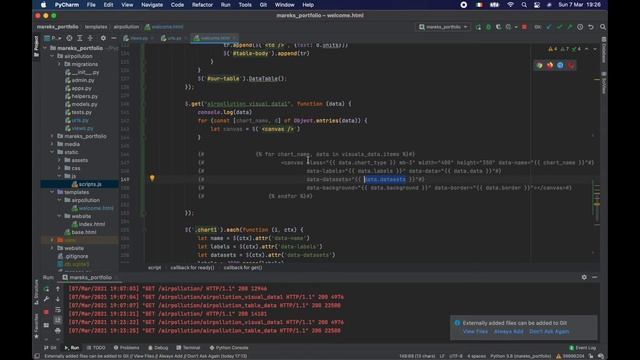Click the print icon in Run panel
Screen dimensions: 640x360
pyautogui.click(x=58, y=330)
